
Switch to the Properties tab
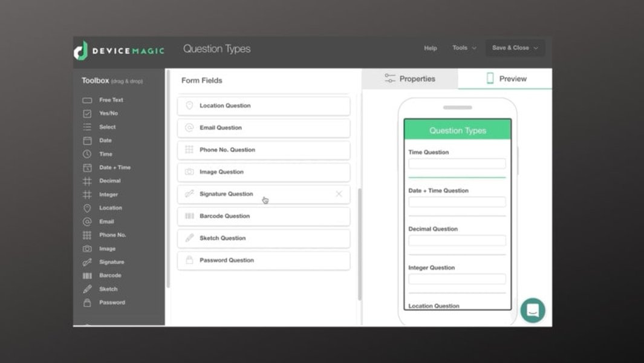(x=410, y=79)
